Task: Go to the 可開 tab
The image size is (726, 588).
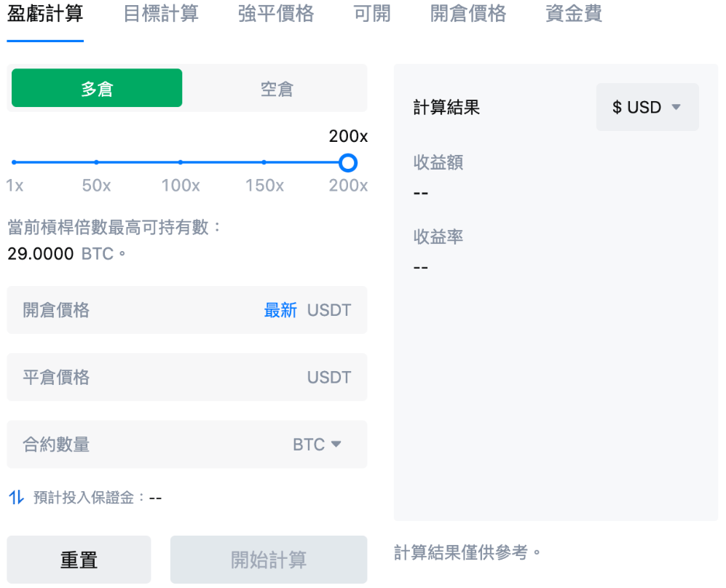Action: click(x=372, y=14)
